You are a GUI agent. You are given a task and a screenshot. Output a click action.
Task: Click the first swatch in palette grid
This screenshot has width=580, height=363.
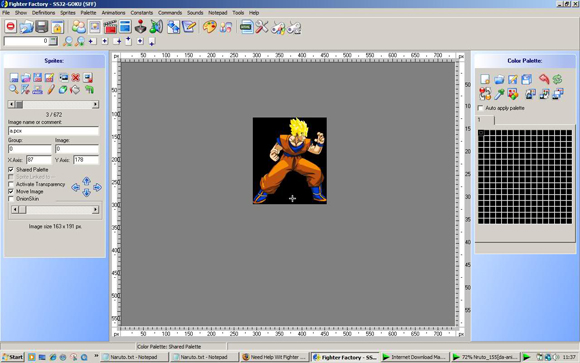(x=481, y=133)
